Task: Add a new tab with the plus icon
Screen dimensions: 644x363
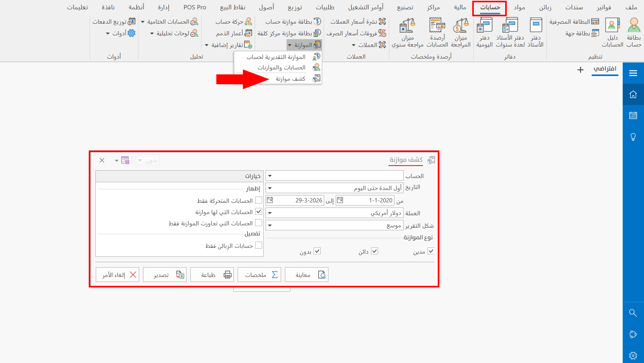Action: tap(580, 70)
